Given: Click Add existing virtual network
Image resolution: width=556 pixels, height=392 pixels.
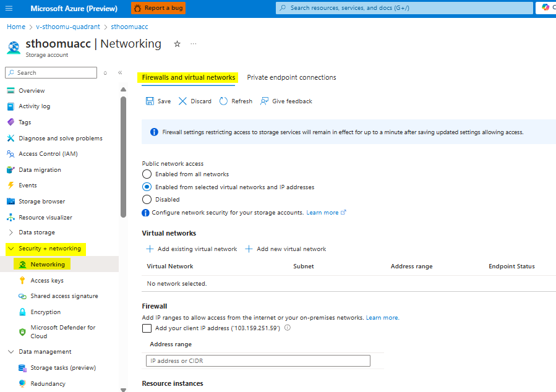Looking at the screenshot, I should [x=192, y=249].
